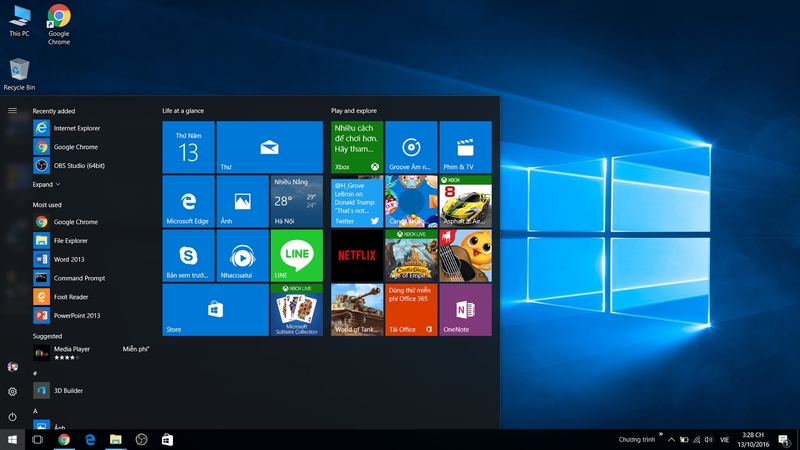Open the Phim & TV tile

[x=465, y=147]
